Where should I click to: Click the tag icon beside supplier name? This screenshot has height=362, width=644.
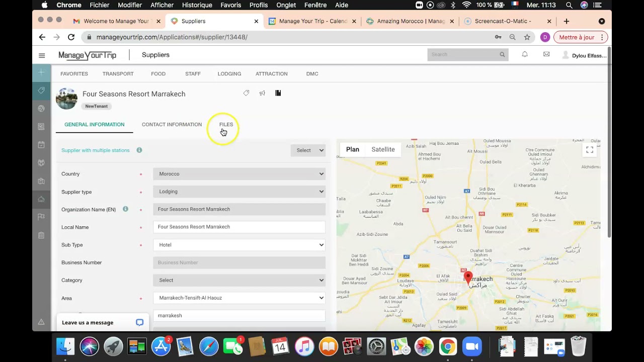(246, 93)
